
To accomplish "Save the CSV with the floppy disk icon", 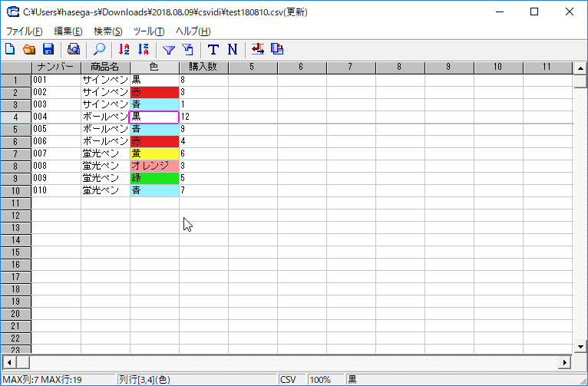I will [48, 49].
